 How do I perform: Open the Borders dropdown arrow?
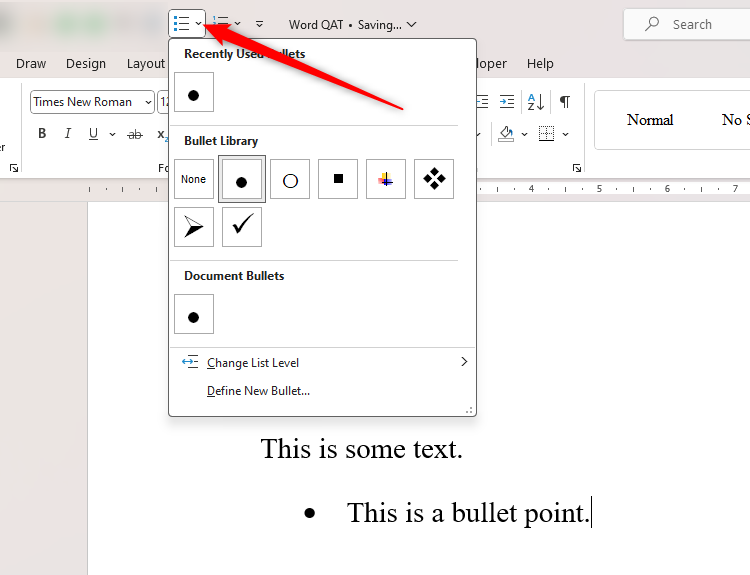[565, 134]
